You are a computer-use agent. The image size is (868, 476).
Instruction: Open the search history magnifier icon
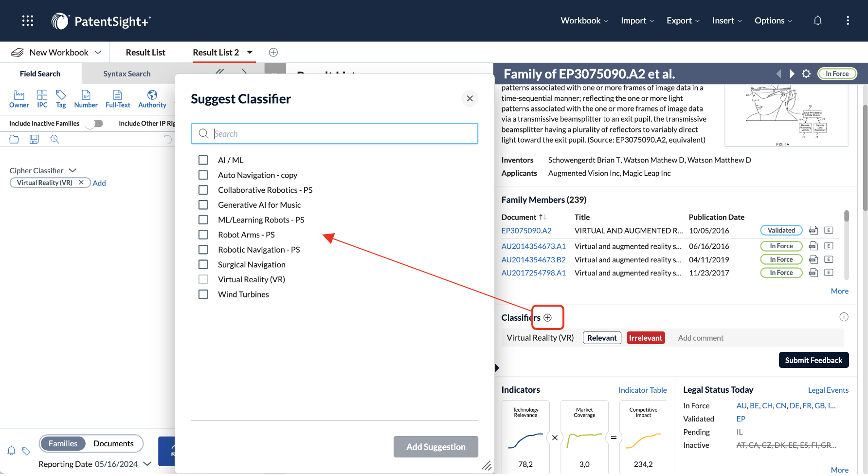tap(54, 139)
